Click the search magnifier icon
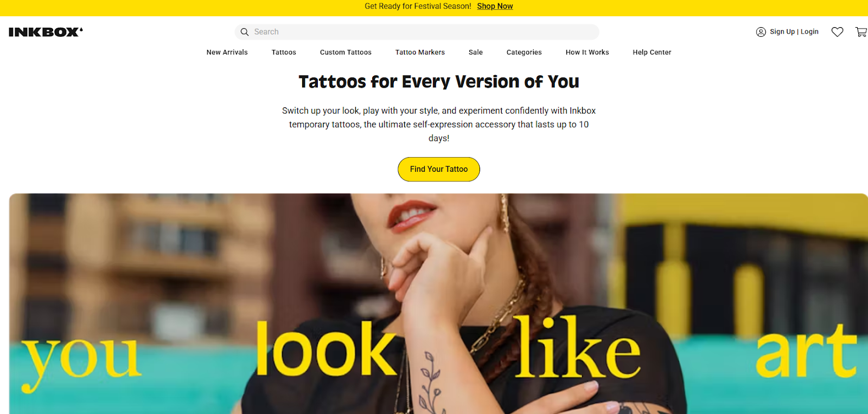 click(x=245, y=32)
